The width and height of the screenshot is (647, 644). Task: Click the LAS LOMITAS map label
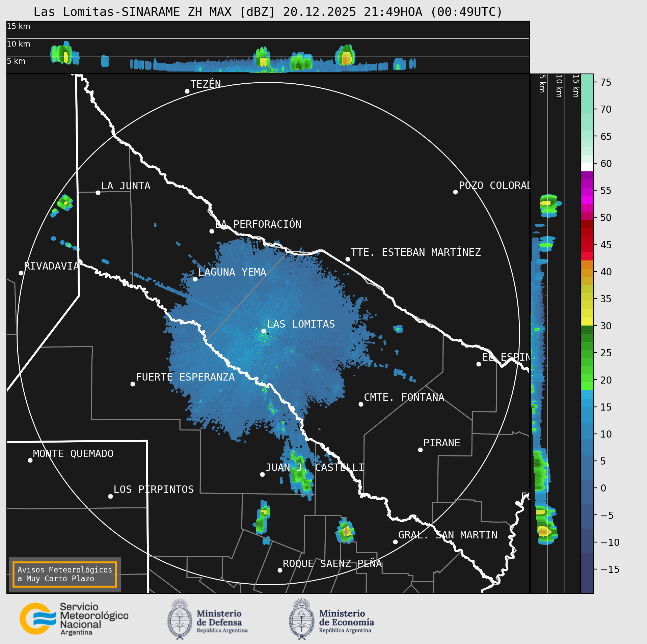point(301,324)
